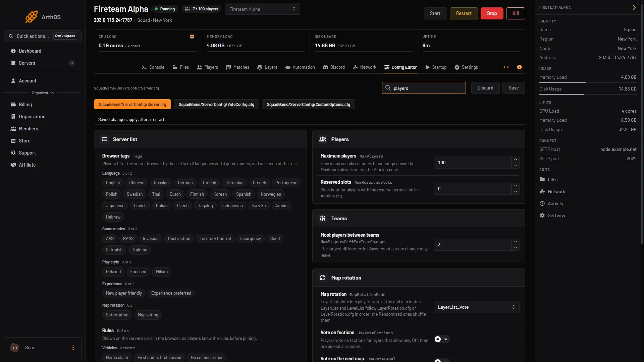Click the ArthOS logo icon
Viewport: 644px width, 362px height.
32,17
